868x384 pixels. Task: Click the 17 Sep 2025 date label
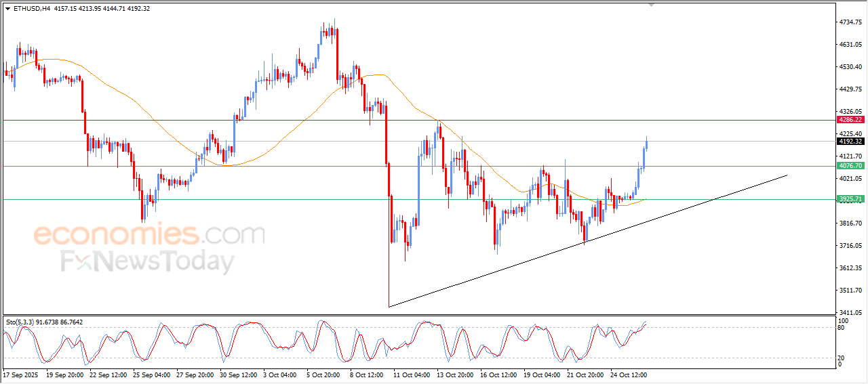click(22, 374)
